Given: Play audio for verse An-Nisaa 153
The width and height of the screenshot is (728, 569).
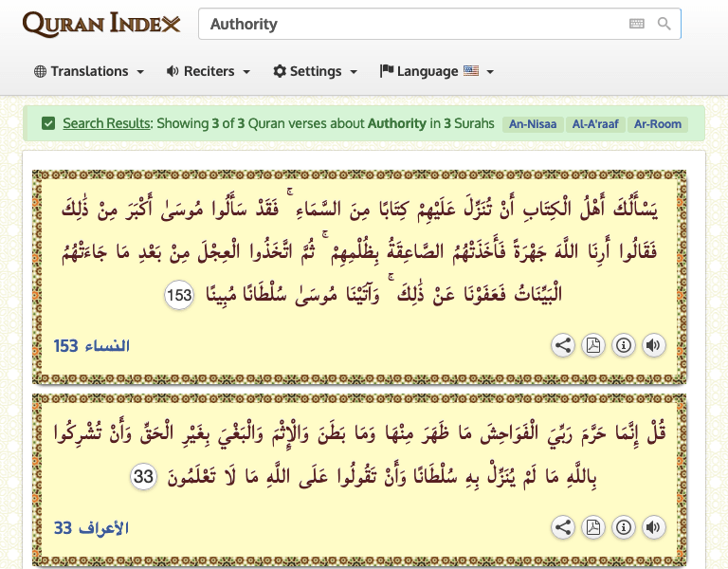Looking at the screenshot, I should [x=653, y=345].
